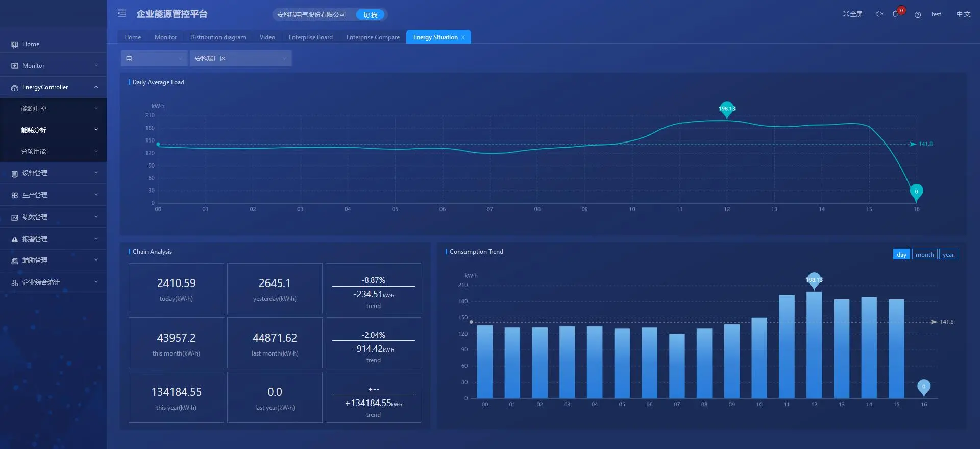Open notifications bell icon
Viewport: 980px width, 449px height.
click(895, 14)
